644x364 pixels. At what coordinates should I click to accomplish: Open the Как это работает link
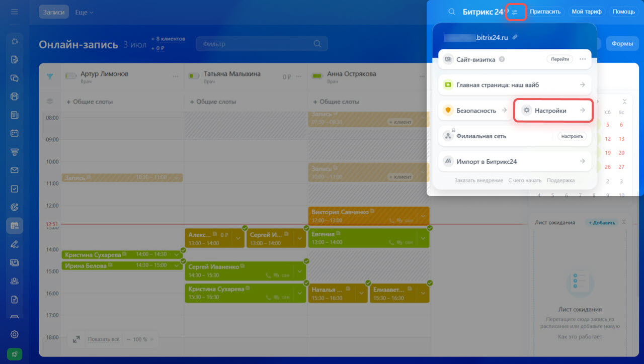click(x=580, y=337)
